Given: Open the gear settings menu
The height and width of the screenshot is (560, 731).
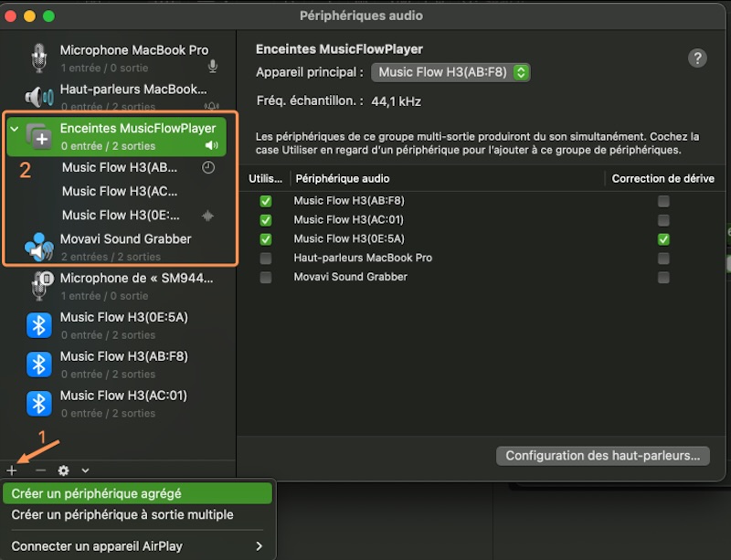Looking at the screenshot, I should tap(64, 470).
